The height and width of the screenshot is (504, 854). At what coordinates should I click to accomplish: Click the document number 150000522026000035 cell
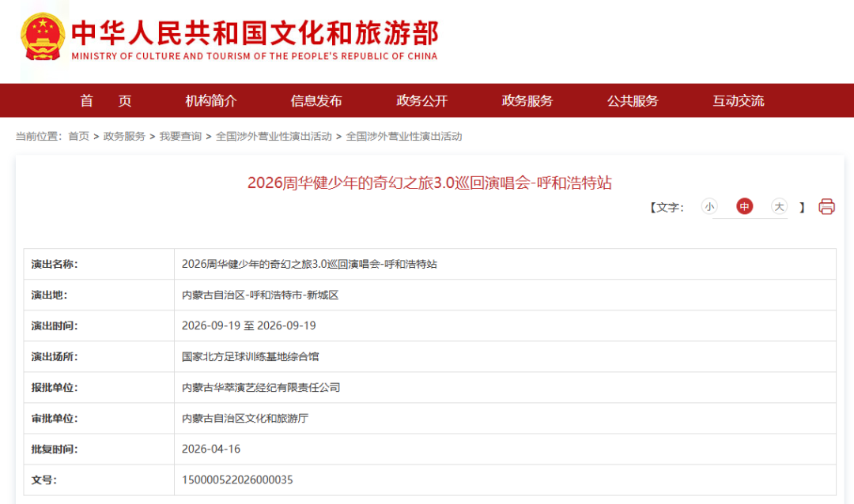(x=237, y=480)
